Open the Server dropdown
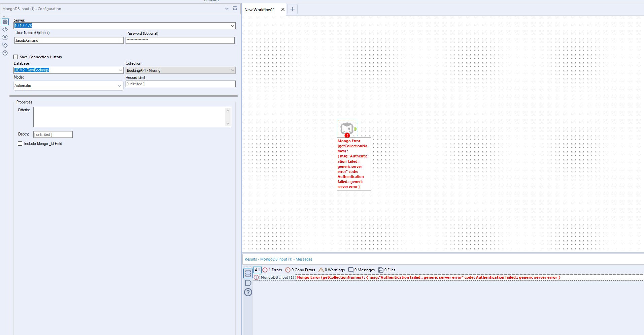Viewport: 644px width, 335px height. coord(232,26)
